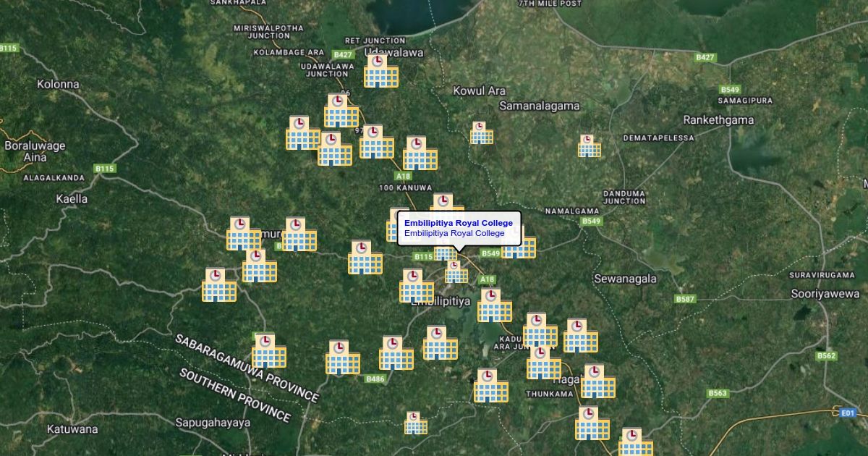Select the small school marker at bottom center
Viewport: 868px width, 456px height.
[415, 423]
